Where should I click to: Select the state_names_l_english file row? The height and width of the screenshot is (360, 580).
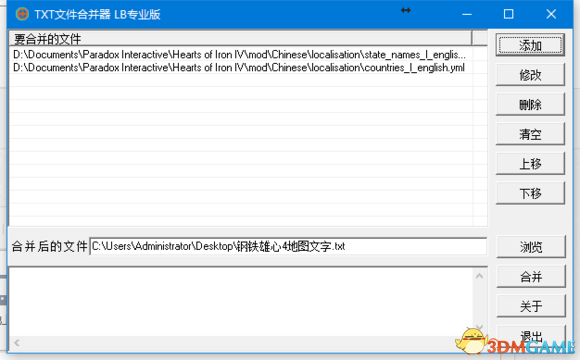click(240, 54)
